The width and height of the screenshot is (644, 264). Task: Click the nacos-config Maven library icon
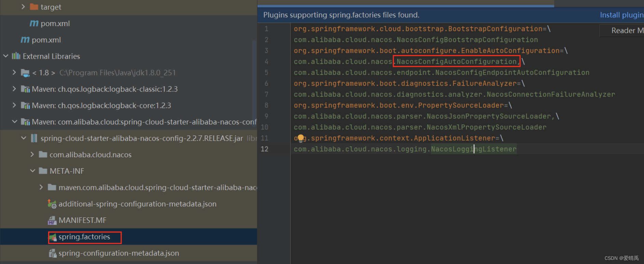point(25,122)
